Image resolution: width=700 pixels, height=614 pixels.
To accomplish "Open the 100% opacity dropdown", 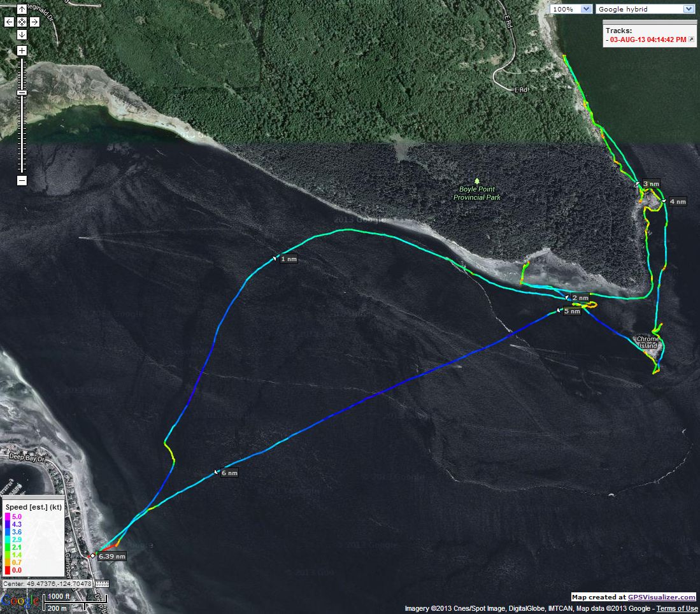I will click(x=571, y=9).
